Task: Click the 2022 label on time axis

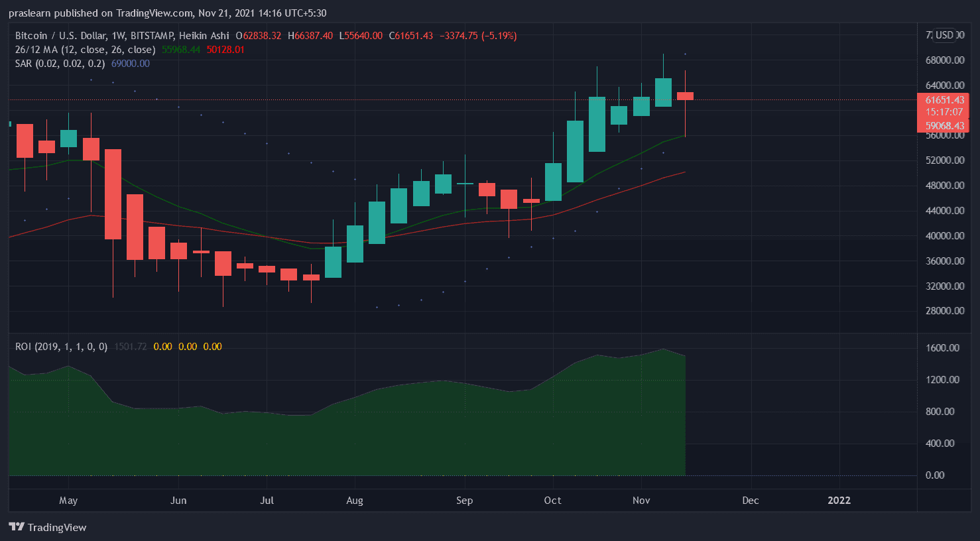Action: click(839, 501)
